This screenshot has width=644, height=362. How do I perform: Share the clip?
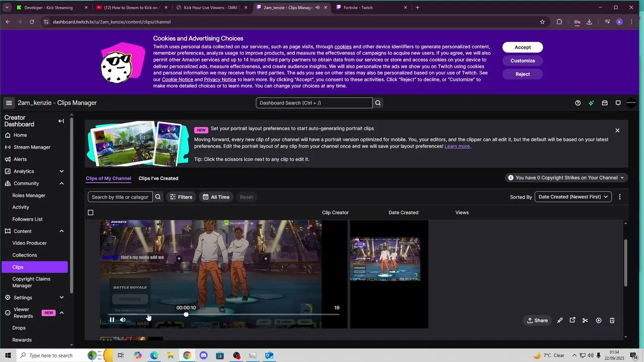(x=537, y=320)
